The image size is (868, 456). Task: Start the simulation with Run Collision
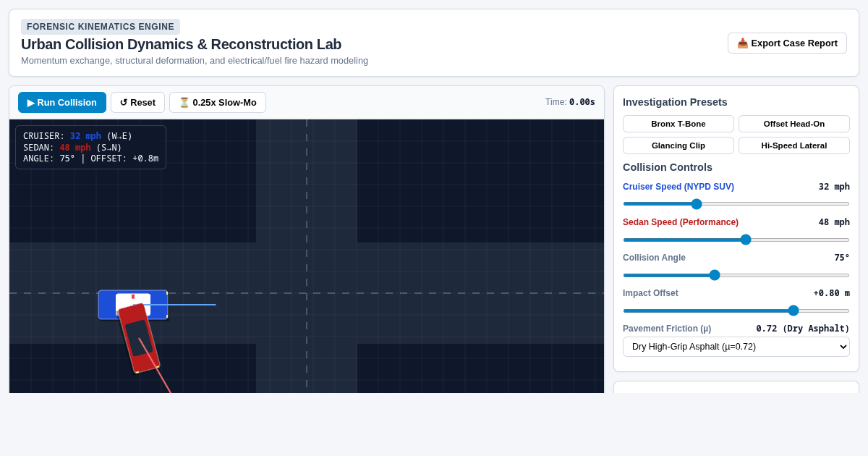coord(62,103)
